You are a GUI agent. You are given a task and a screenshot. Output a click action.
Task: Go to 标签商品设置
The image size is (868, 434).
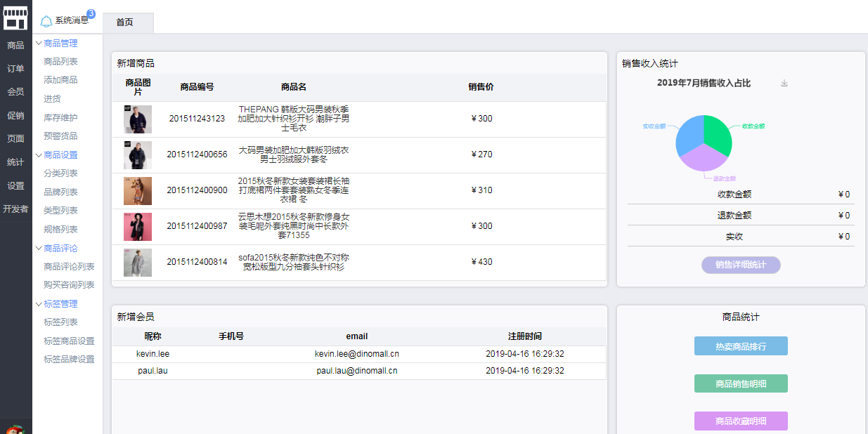coord(69,341)
